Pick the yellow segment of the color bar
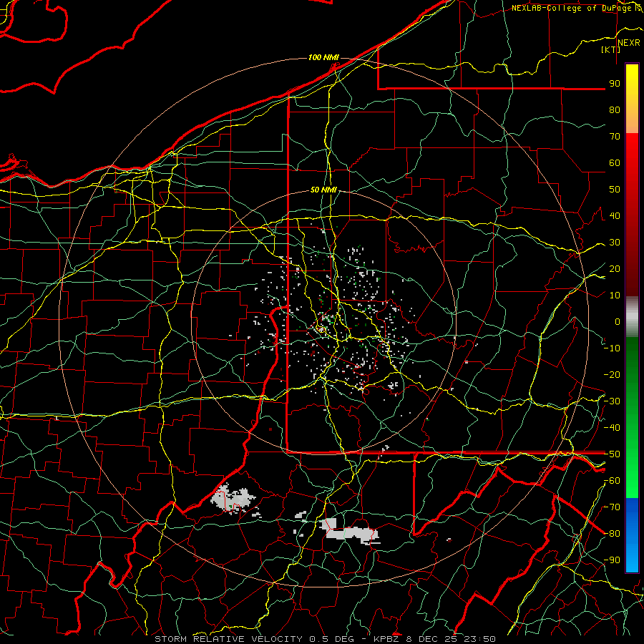Viewport: 644px width, 644px height. tap(632, 99)
